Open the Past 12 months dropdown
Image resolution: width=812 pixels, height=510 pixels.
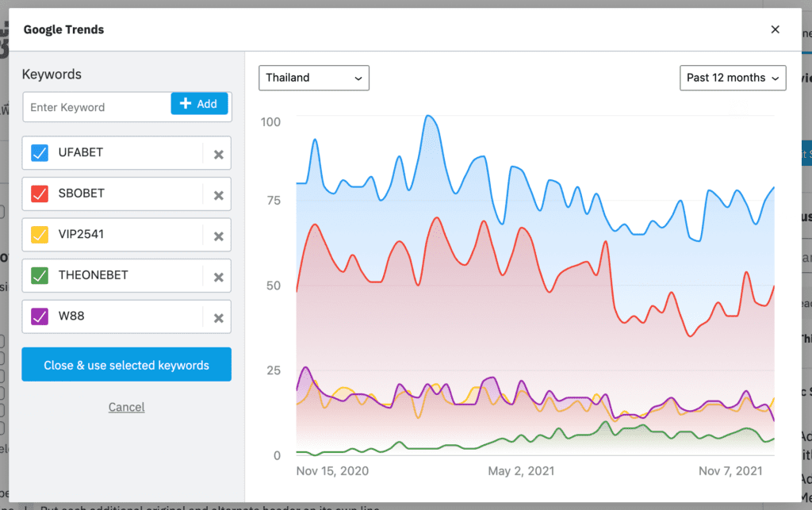point(733,78)
